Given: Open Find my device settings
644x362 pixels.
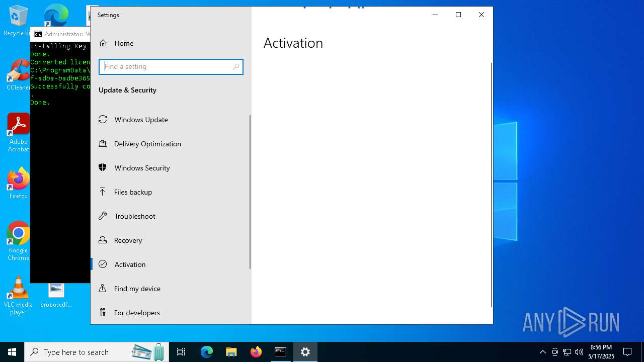Looking at the screenshot, I should (170, 289).
